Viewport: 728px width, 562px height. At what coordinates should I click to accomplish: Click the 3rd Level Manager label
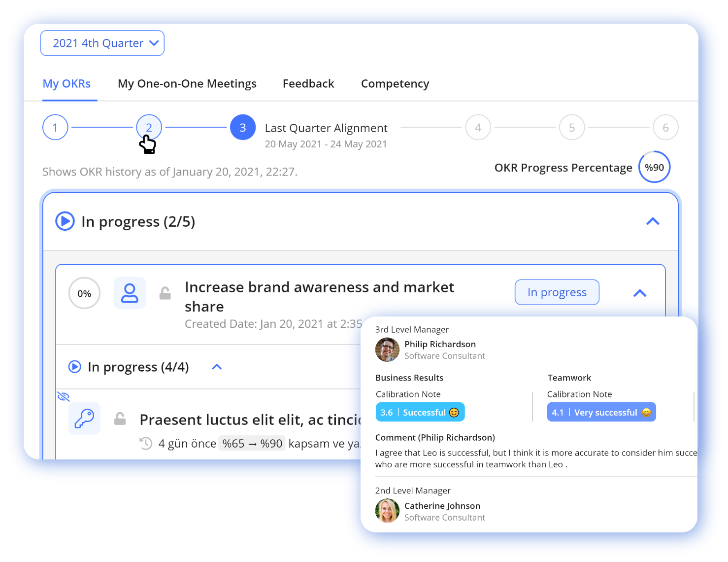pyautogui.click(x=412, y=329)
